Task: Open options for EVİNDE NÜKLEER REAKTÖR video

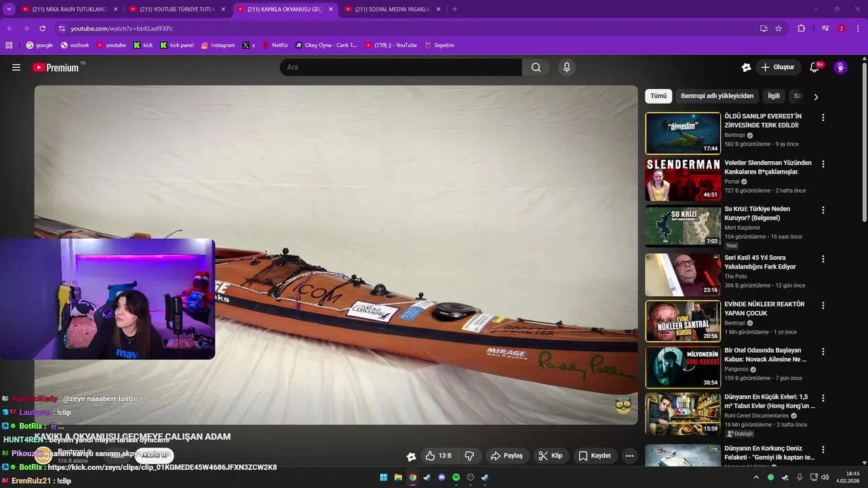Action: pos(823,305)
